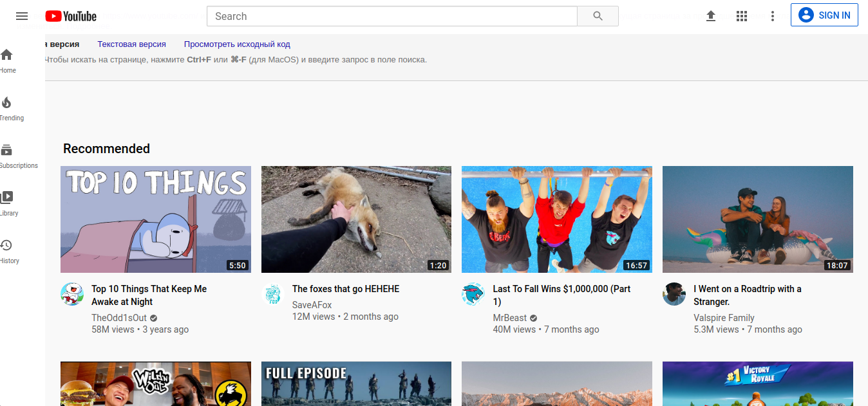Click '5.3M views • 7 months ago' text

748,329
